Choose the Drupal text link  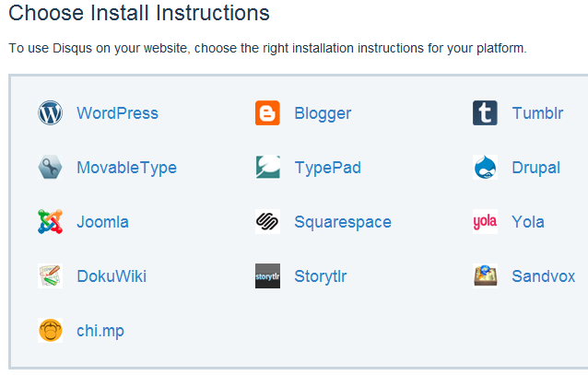[x=535, y=168]
